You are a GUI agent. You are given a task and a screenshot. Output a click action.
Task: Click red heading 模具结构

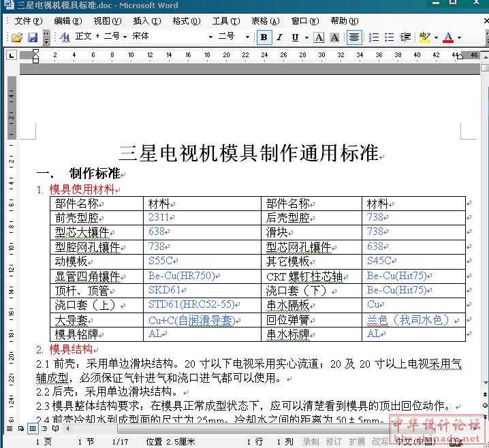tap(71, 349)
